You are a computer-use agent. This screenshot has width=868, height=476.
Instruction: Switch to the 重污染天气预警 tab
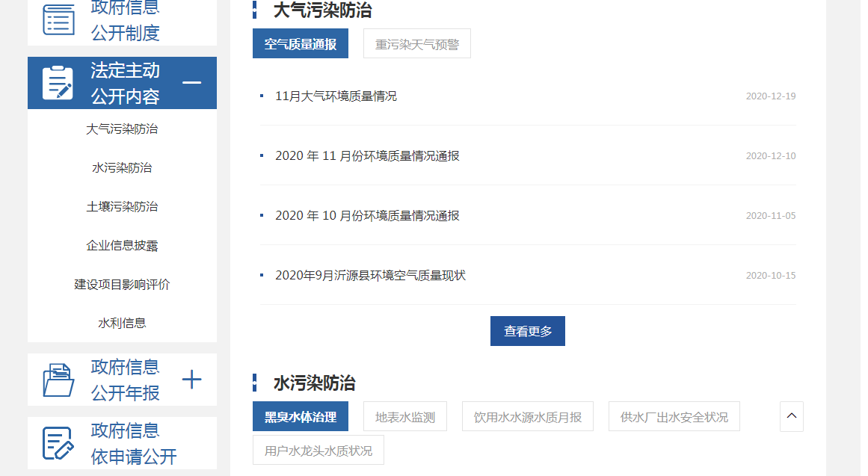pos(416,44)
